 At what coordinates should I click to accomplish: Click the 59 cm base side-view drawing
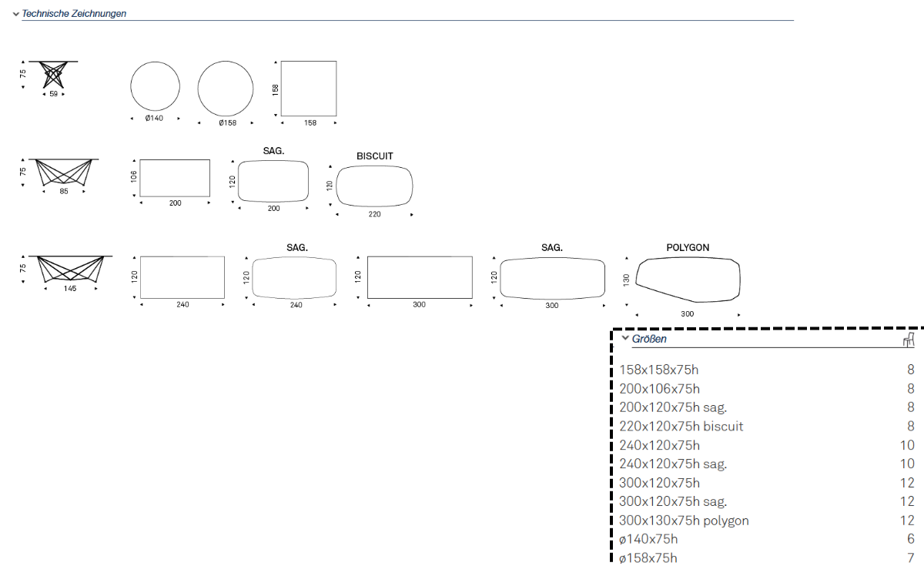[x=53, y=75]
